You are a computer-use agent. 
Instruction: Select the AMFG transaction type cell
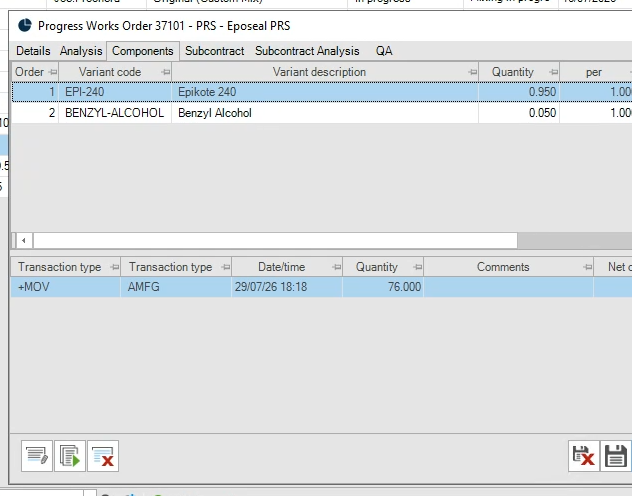click(176, 287)
